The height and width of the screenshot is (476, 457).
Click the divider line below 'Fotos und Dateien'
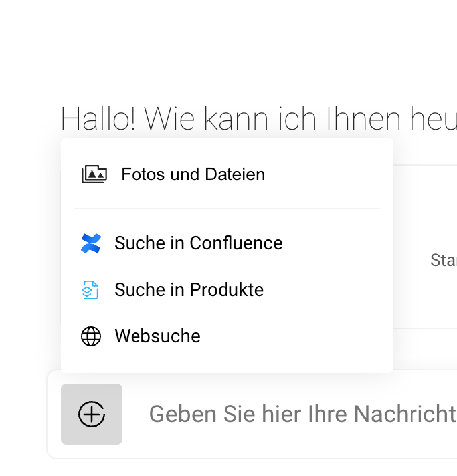coord(227,209)
